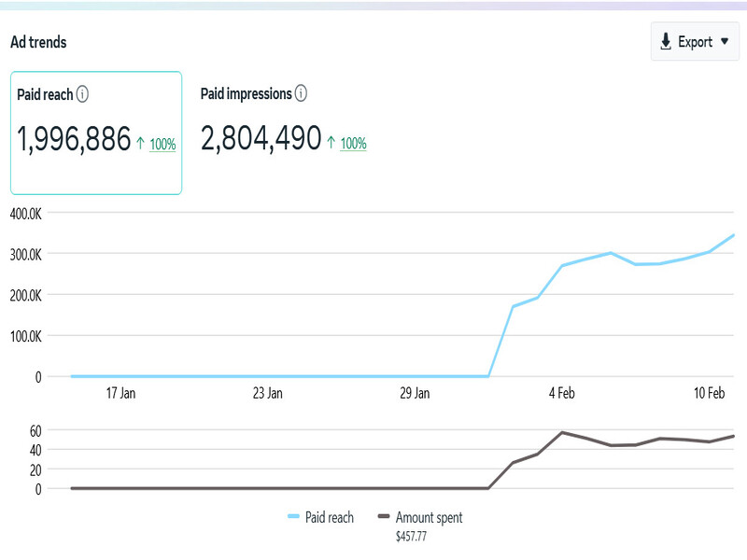Click the 100% link under Paid reach

pos(164,145)
